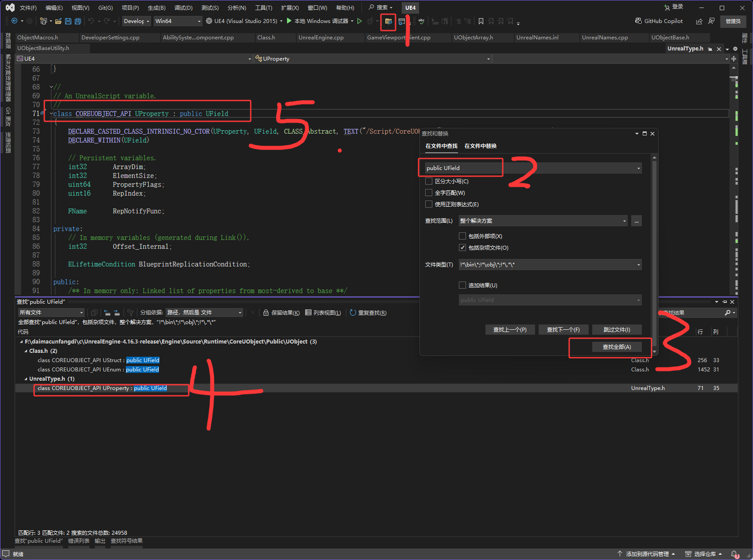Screen dimensions: 753x560
Task: Switch to 在文件中替换 replace in files tab
Action: click(x=481, y=146)
